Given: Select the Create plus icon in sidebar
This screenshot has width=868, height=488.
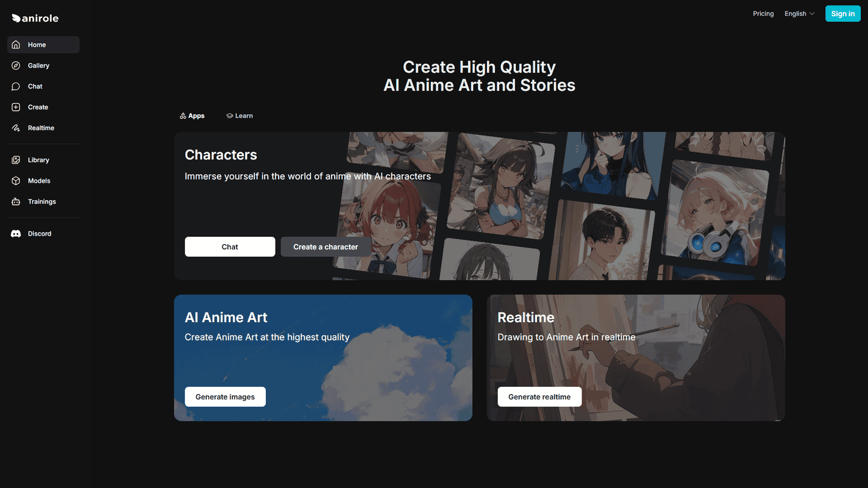Looking at the screenshot, I should point(16,107).
